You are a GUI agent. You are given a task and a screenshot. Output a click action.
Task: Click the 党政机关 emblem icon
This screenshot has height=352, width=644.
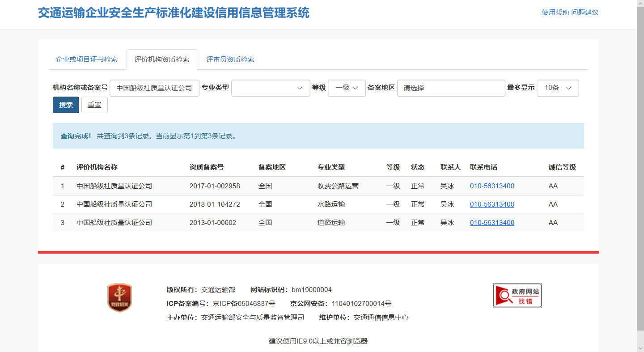pyautogui.click(x=119, y=297)
